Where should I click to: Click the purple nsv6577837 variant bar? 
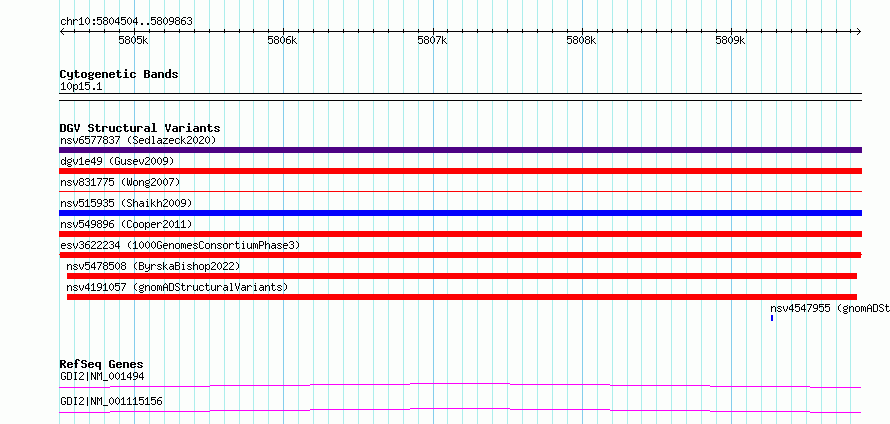(460, 150)
